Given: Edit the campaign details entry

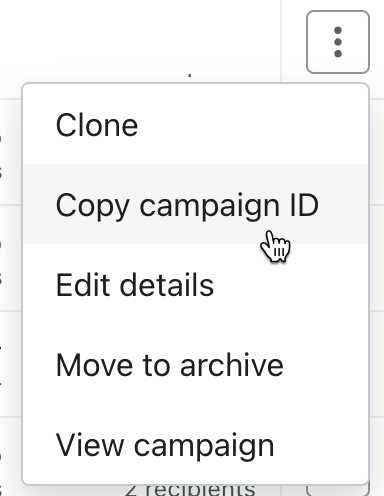Looking at the screenshot, I should pos(196,284).
